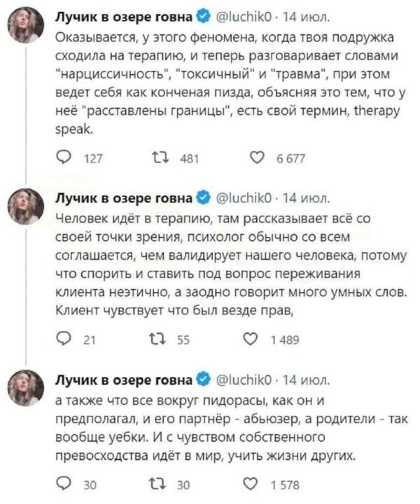This screenshot has width=420, height=504.
Task: Click the verified badge in the top tweet
Action: pos(203,15)
